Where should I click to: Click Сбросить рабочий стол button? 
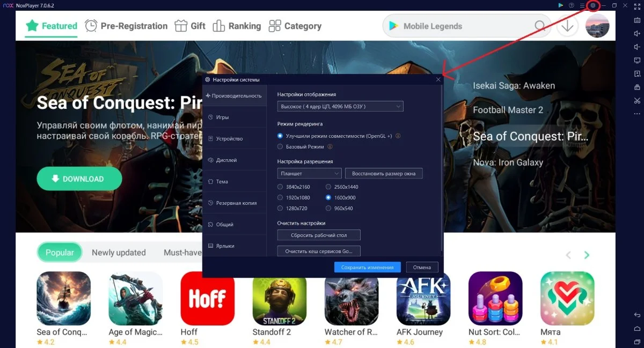click(x=319, y=235)
